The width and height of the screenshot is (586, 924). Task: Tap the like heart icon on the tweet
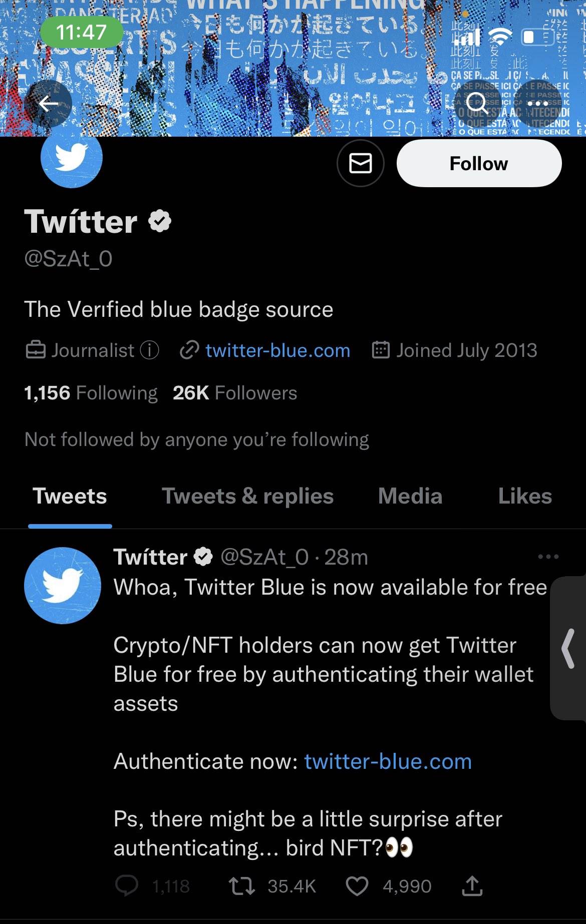[x=357, y=885]
